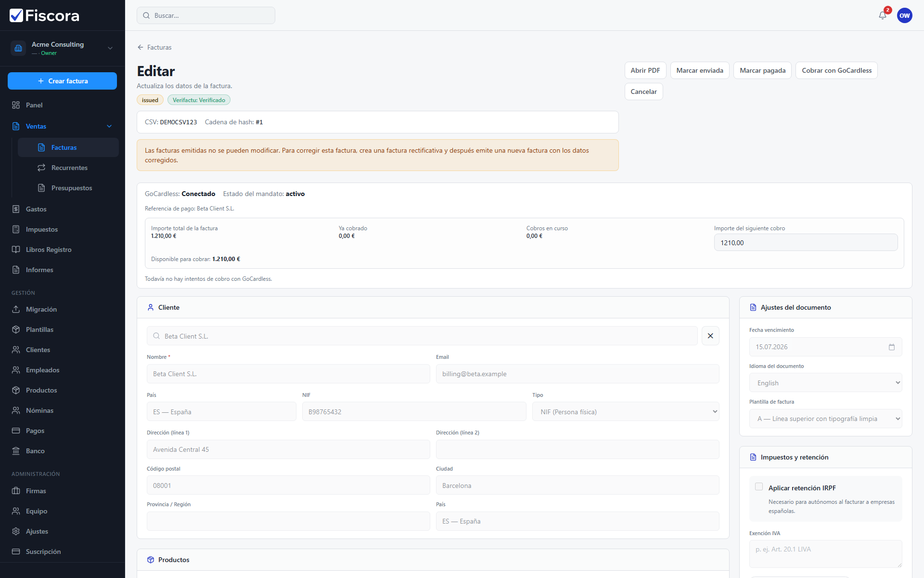Viewport: 924px width, 578px height.
Task: Click the Dirección línea 2 field
Action: point(577,449)
